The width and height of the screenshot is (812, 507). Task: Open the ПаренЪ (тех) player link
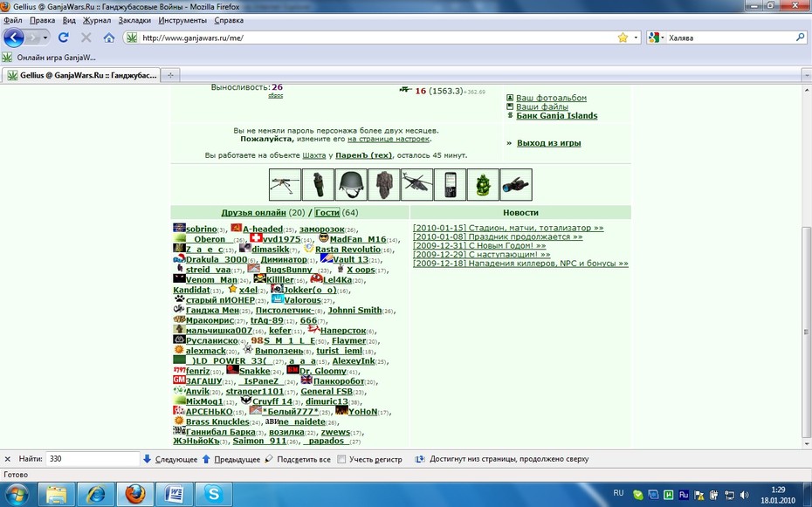coord(364,155)
